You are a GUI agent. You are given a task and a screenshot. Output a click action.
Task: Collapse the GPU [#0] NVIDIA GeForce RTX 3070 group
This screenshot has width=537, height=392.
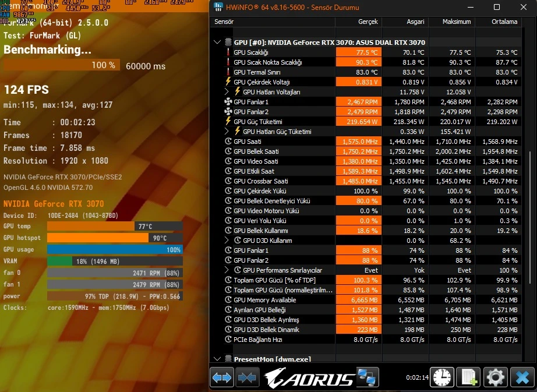click(217, 42)
